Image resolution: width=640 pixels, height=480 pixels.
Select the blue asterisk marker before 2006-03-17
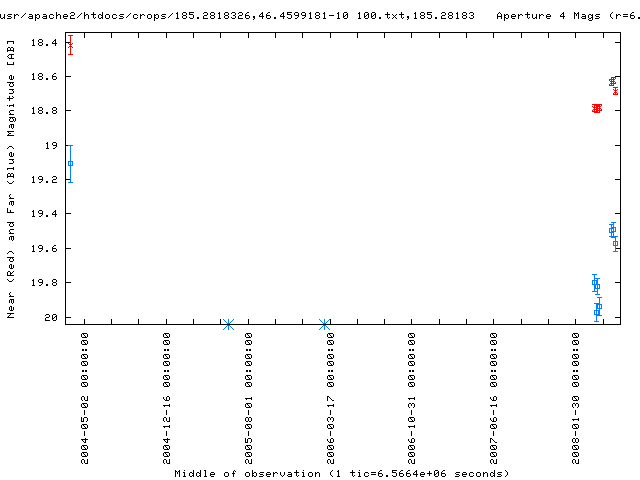pos(324,324)
